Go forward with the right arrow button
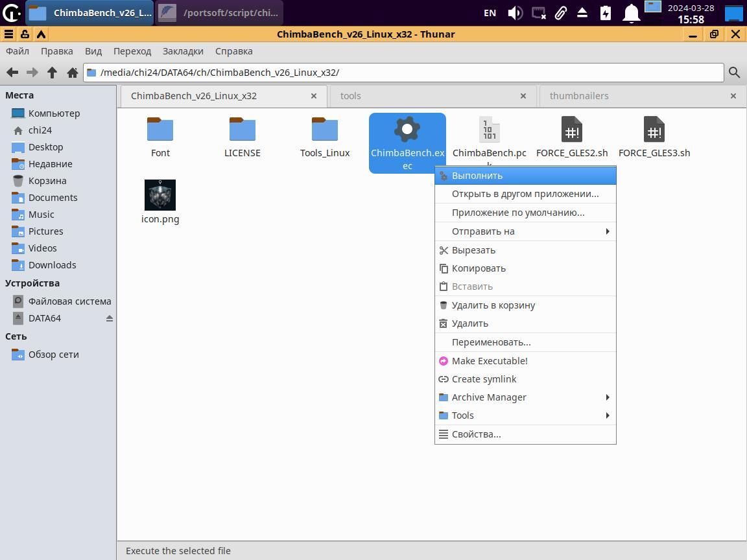The width and height of the screenshot is (747, 560). tap(32, 73)
